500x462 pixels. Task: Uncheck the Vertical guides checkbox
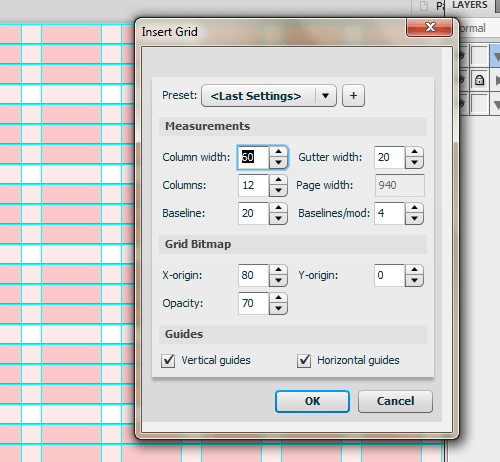(x=168, y=361)
